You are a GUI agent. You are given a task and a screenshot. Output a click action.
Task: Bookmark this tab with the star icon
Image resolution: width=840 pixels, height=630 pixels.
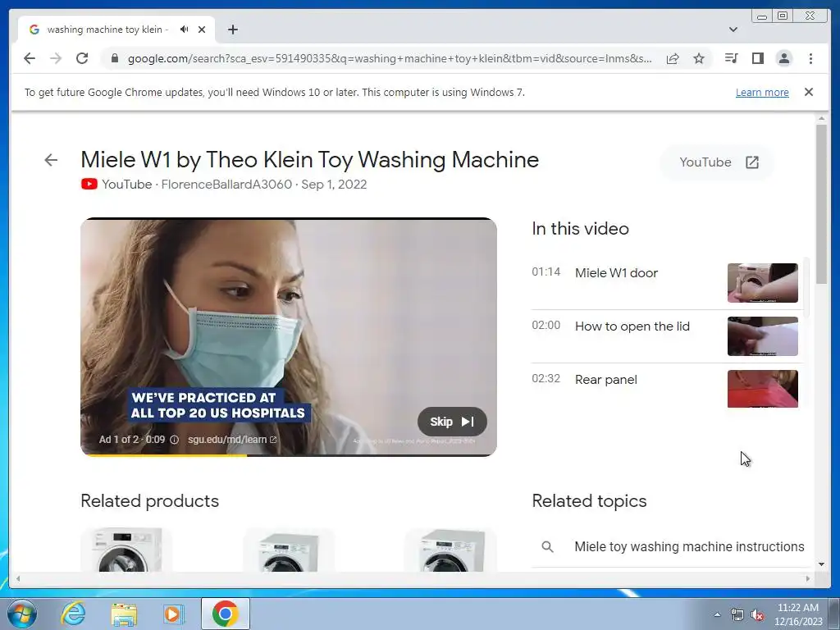tap(699, 58)
